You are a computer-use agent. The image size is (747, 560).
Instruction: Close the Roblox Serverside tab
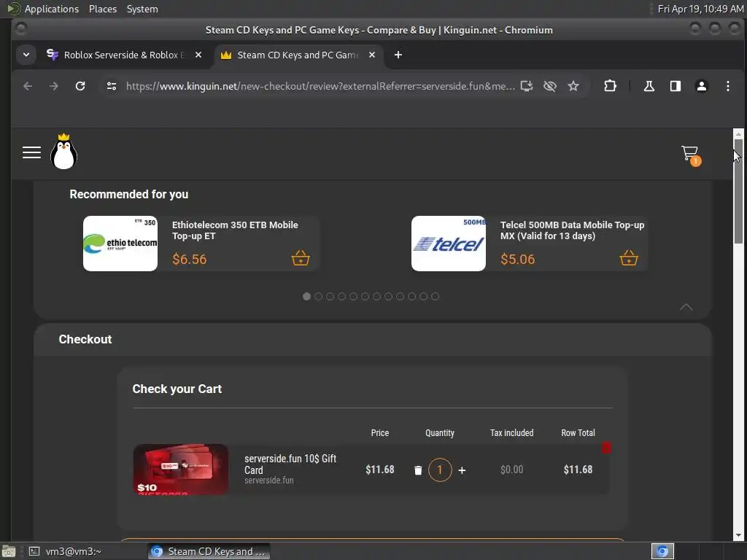[198, 55]
